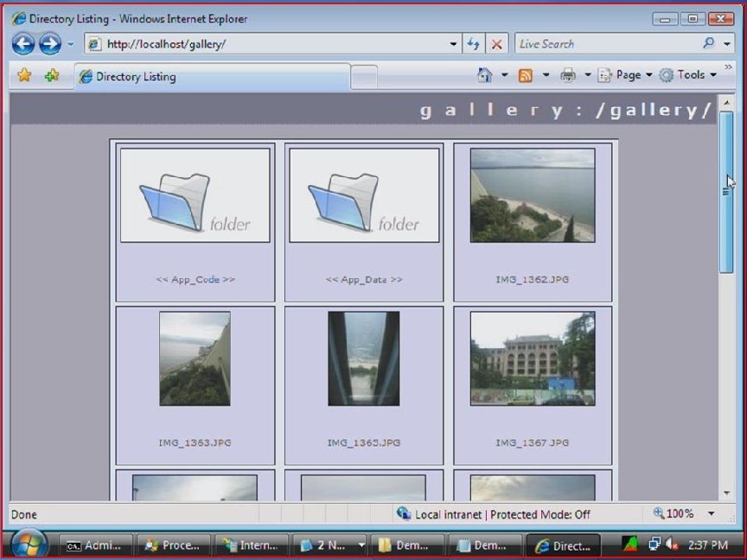Switch to the Dem... folder taskbar button
Image resolution: width=747 pixels, height=560 pixels.
[407, 545]
